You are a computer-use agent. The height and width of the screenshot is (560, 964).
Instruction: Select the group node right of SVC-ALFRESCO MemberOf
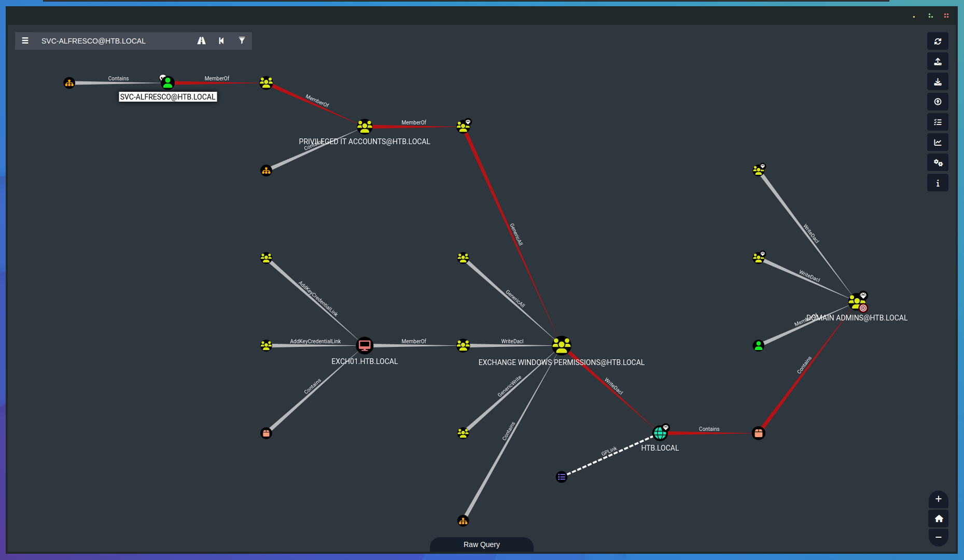coord(266,82)
